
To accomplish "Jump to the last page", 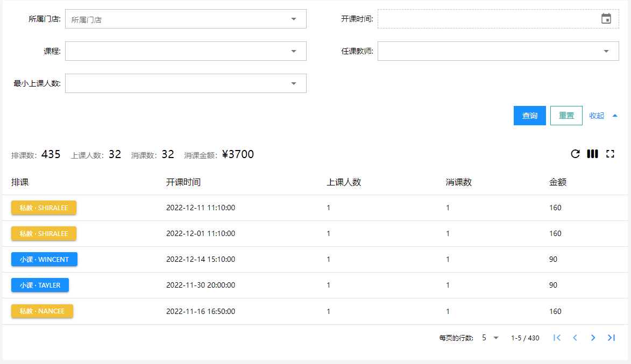I will pyautogui.click(x=611, y=338).
